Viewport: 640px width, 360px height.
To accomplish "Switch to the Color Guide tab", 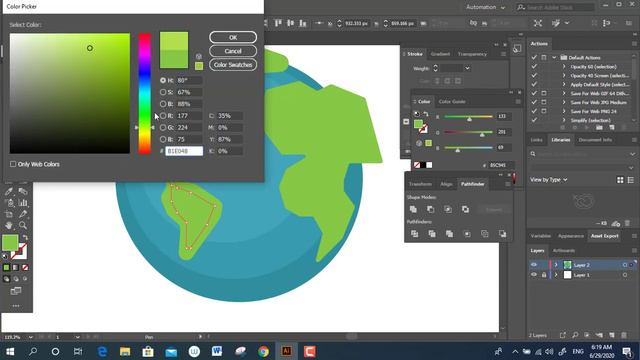I will coord(452,102).
